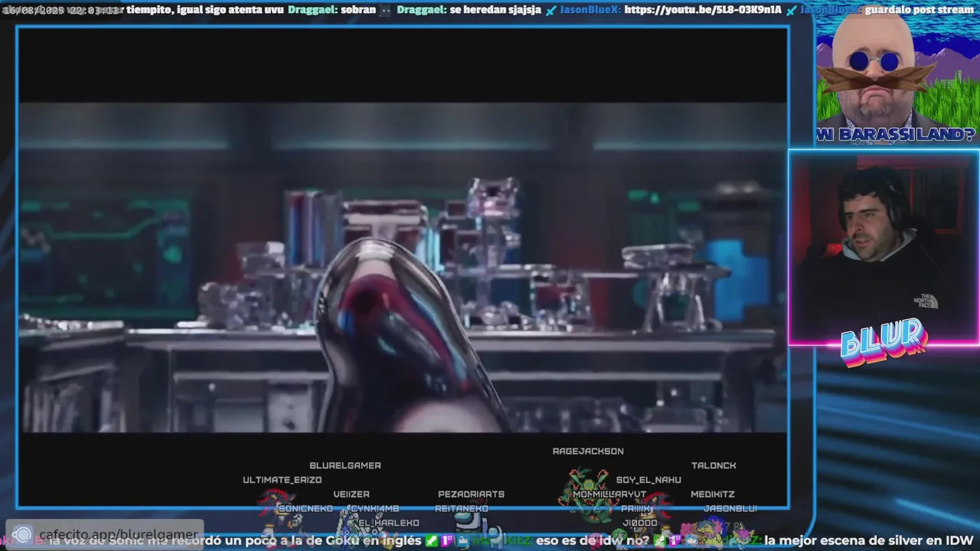Click the viewer name JASONBLUI

730,509
